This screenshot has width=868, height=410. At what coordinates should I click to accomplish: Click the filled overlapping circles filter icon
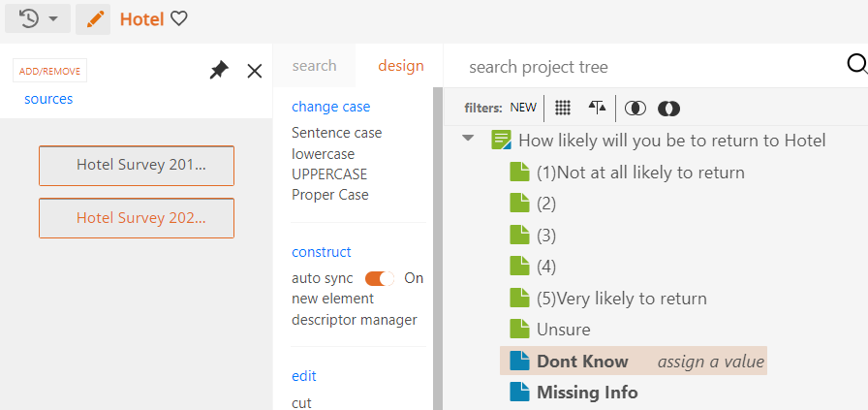[x=668, y=109]
